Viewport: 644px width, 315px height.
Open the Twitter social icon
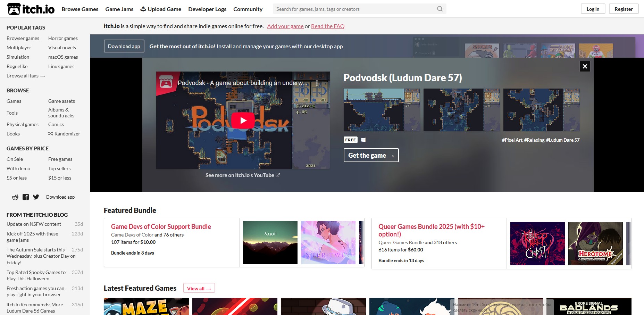pyautogui.click(x=36, y=197)
